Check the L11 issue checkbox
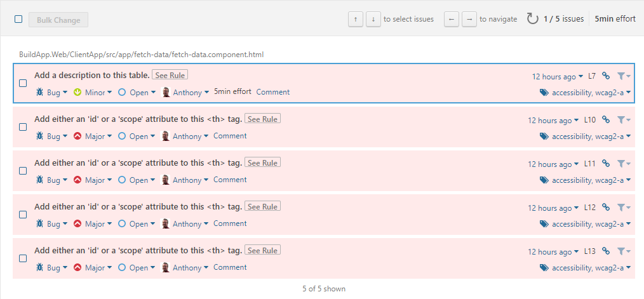 coord(23,170)
